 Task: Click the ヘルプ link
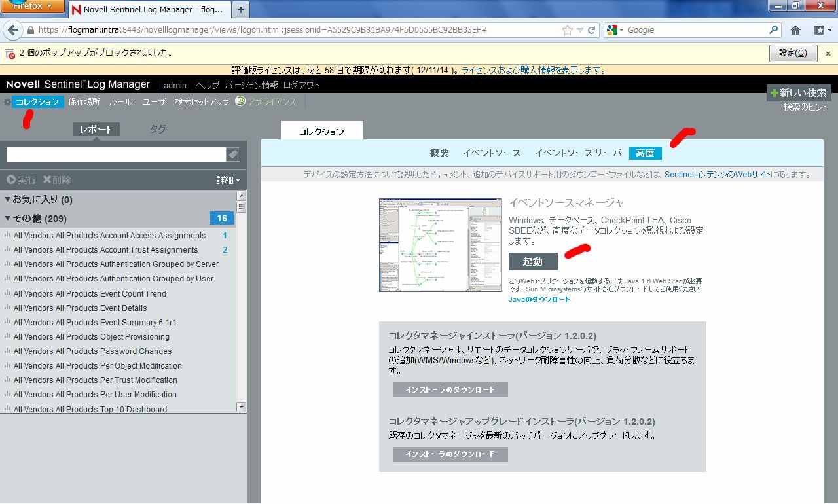click(x=208, y=85)
